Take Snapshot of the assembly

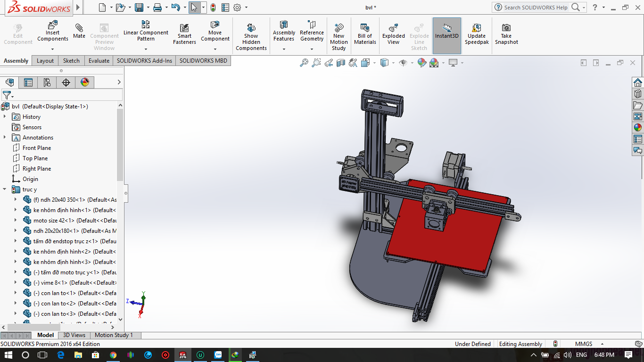tap(506, 34)
